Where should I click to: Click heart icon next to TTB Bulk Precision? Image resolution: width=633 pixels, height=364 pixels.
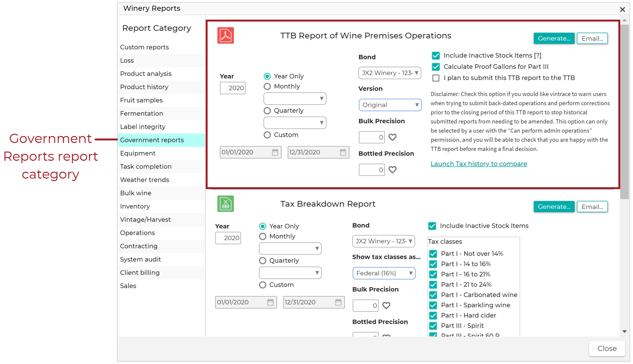(x=392, y=137)
